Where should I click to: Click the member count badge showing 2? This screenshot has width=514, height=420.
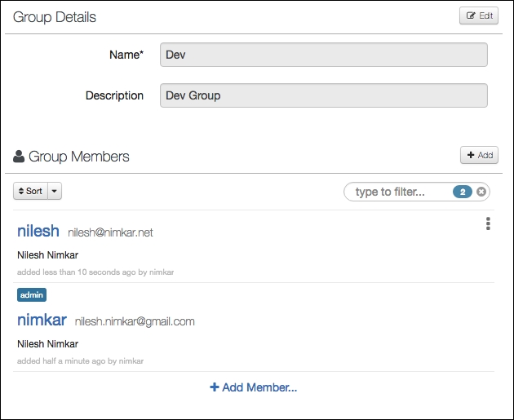click(x=463, y=192)
